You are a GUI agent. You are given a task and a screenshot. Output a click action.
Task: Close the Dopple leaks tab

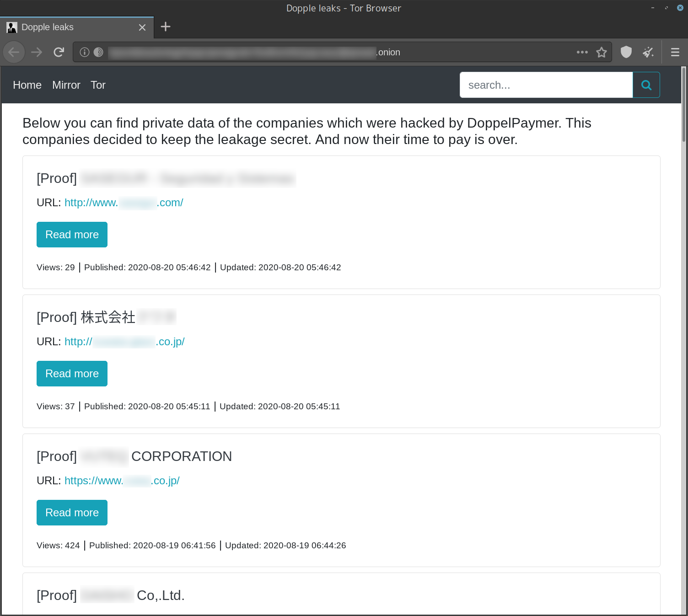(142, 27)
